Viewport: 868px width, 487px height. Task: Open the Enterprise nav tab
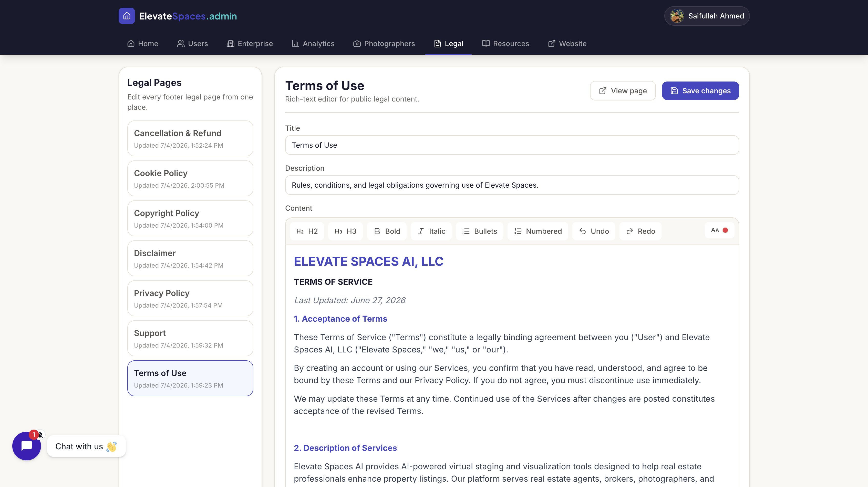pos(250,44)
